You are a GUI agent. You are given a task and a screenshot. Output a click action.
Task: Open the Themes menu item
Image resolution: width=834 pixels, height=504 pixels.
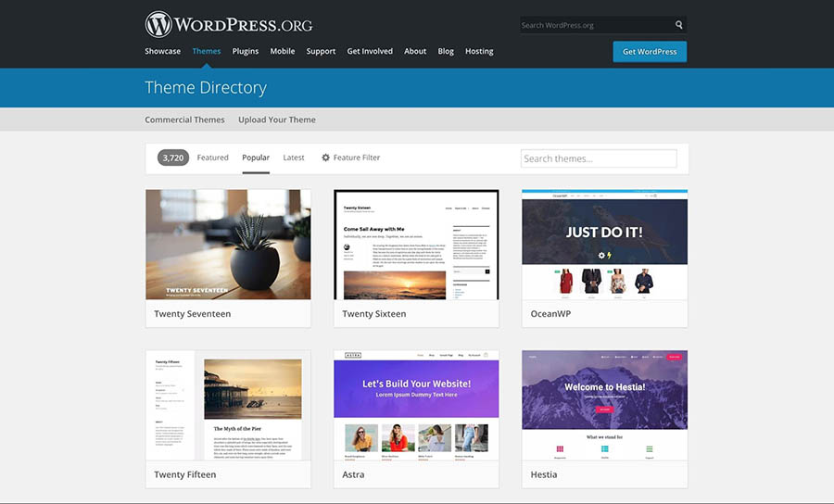pyautogui.click(x=207, y=51)
